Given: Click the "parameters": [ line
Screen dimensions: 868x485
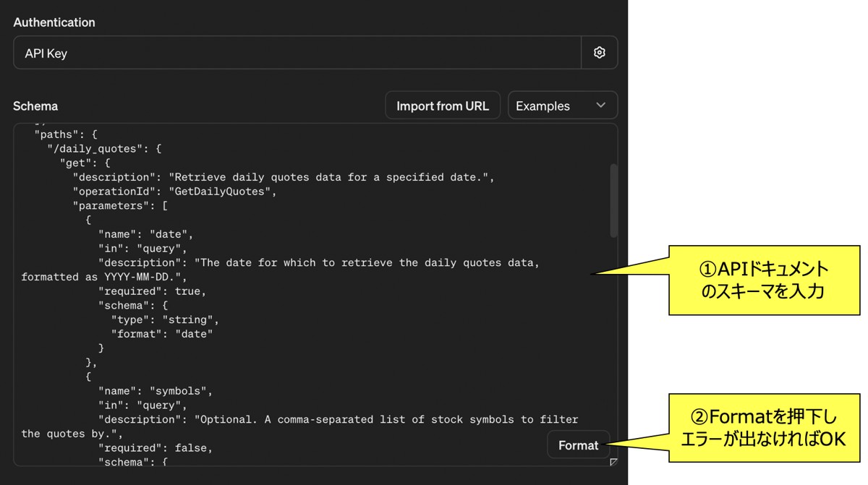Looking at the screenshot, I should [x=119, y=206].
